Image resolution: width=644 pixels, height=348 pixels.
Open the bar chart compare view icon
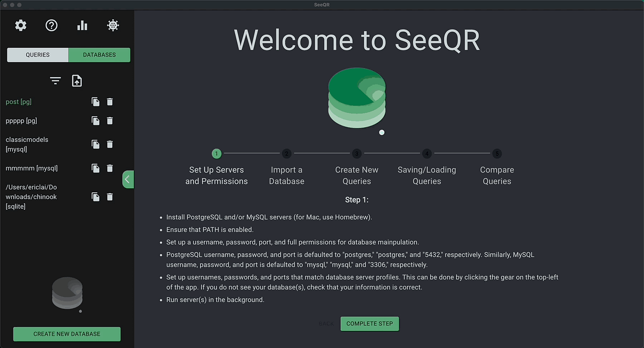coord(82,25)
